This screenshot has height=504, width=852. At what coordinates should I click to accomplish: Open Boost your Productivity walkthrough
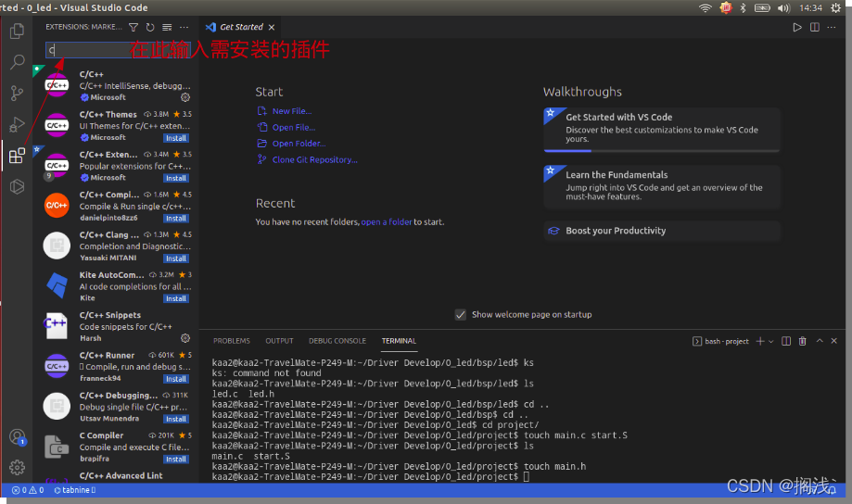coord(662,231)
